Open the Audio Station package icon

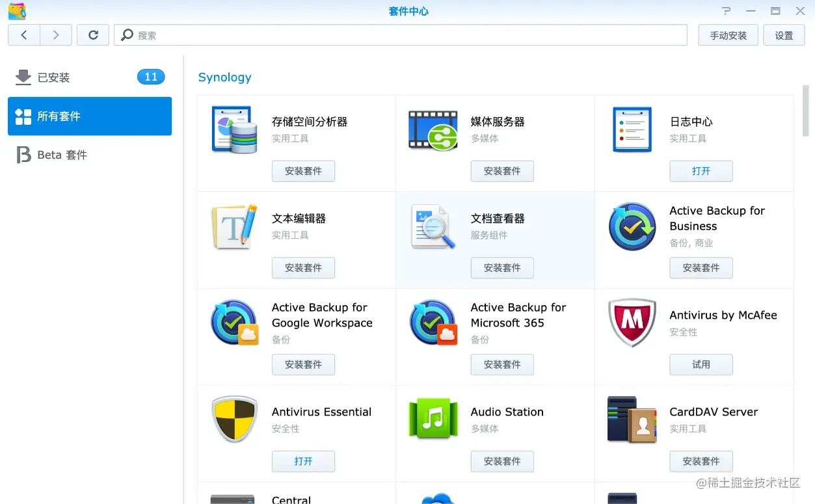coord(433,419)
